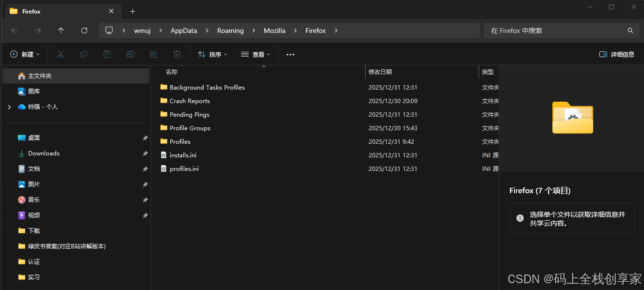Navigate to wmuj breadcrumb
The height and width of the screenshot is (290, 644).
click(x=143, y=31)
